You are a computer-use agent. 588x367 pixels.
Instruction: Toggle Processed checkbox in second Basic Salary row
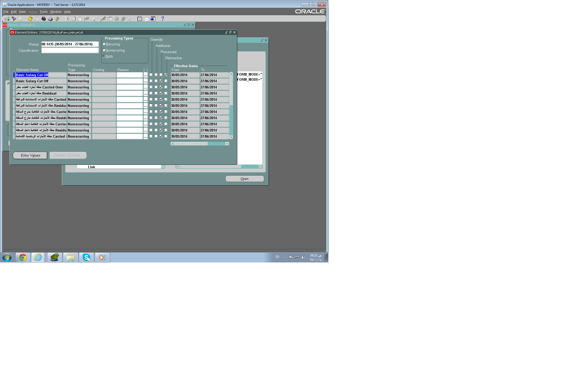pyautogui.click(x=161, y=81)
